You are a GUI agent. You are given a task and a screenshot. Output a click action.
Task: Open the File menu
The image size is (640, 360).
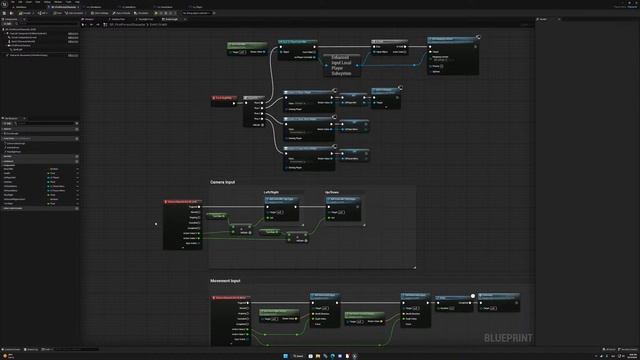[13, 2]
